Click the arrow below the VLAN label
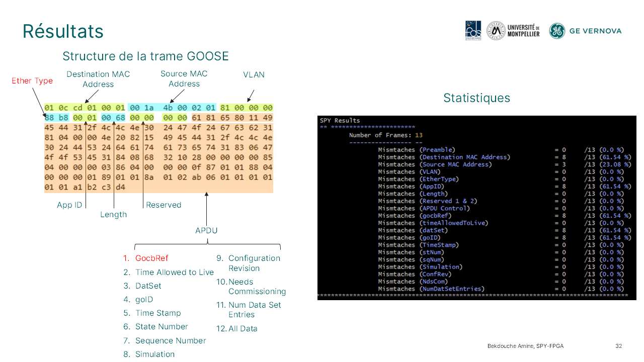Screen dimensions: 644x362 [x=251, y=95]
